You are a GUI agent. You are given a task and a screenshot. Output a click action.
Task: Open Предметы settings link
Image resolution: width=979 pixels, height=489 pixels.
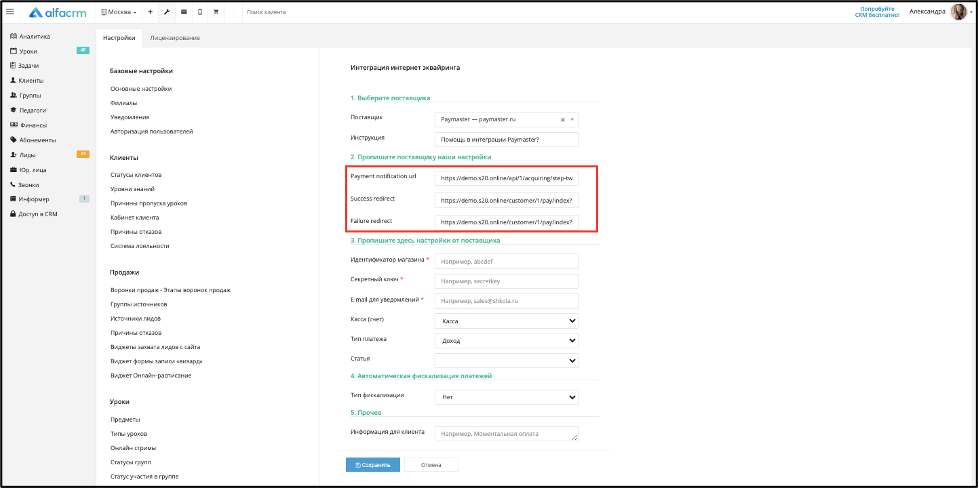click(125, 420)
